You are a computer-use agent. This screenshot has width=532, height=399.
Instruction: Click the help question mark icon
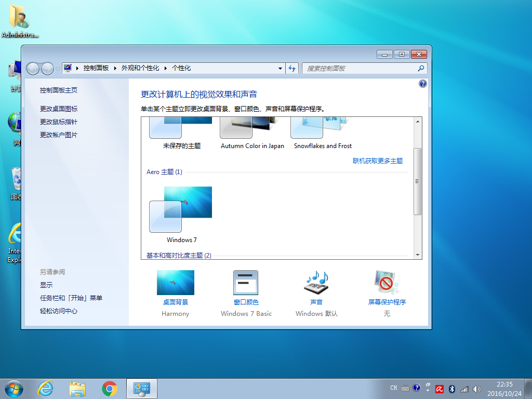tap(422, 84)
